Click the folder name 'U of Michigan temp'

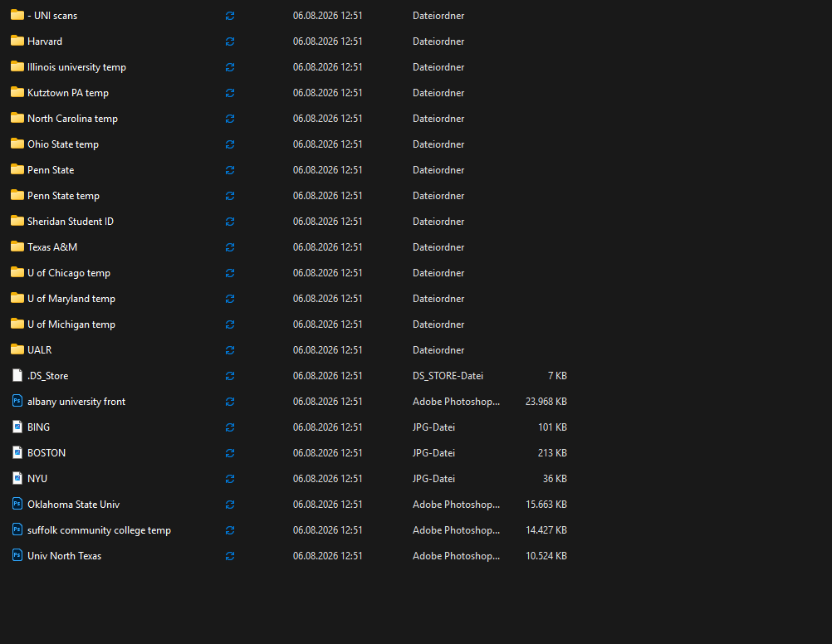pos(71,324)
